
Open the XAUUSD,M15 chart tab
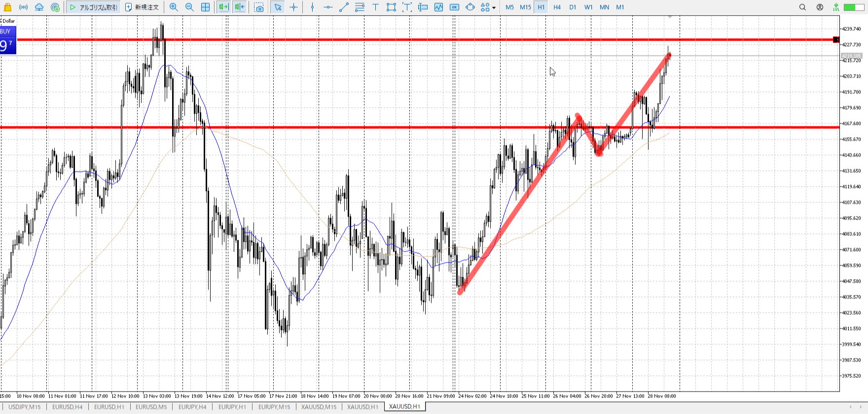(319, 407)
